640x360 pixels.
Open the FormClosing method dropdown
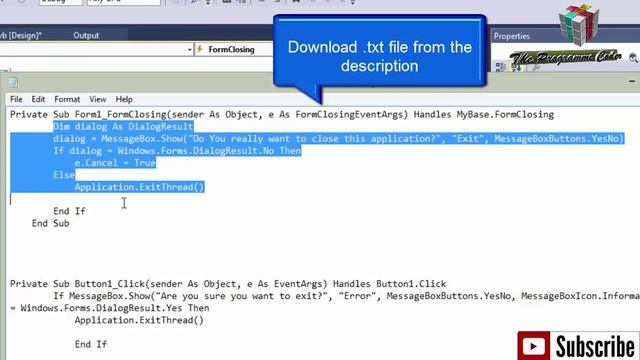234,49
